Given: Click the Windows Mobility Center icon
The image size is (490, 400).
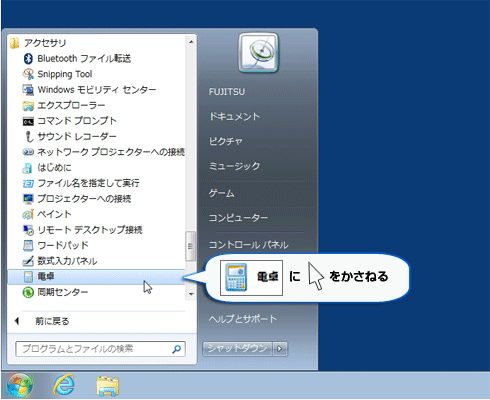Looking at the screenshot, I should (x=28, y=90).
